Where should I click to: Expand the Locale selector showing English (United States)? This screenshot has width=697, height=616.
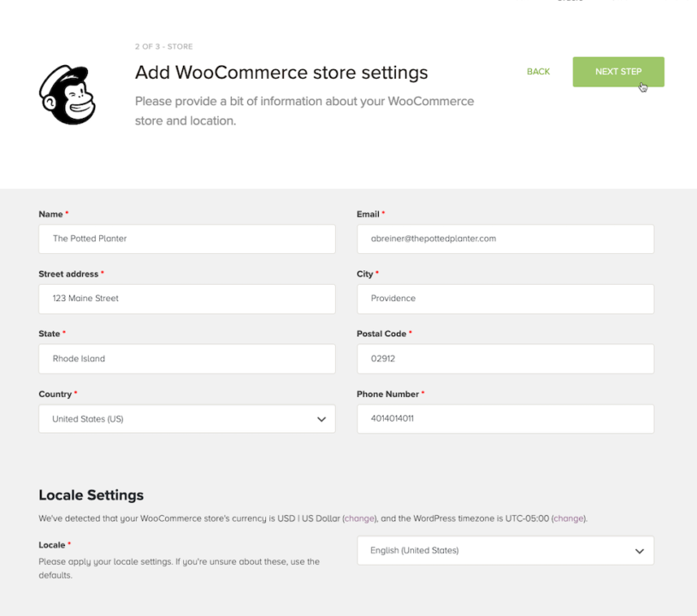click(x=505, y=550)
